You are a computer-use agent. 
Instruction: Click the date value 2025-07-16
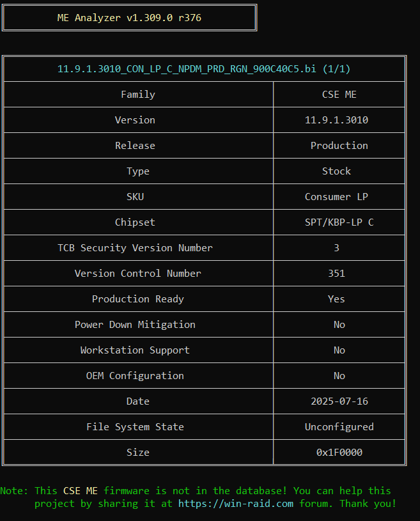(x=339, y=401)
